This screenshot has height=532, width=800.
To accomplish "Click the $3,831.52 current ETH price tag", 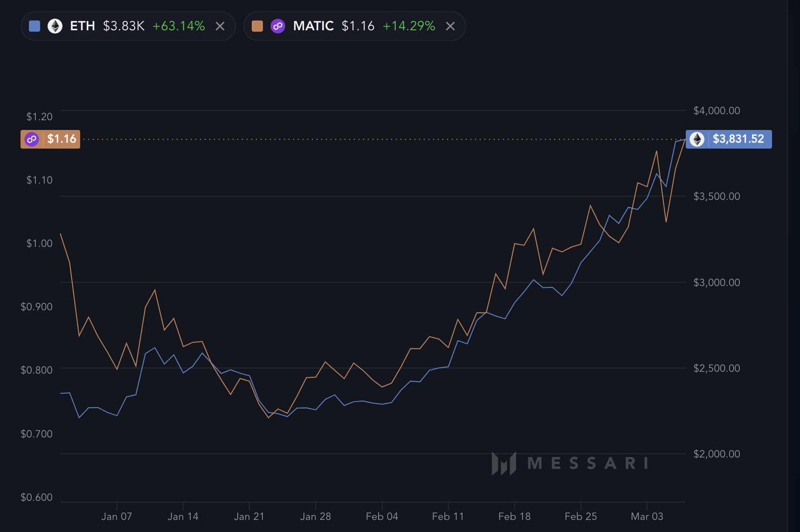I will tap(738, 139).
